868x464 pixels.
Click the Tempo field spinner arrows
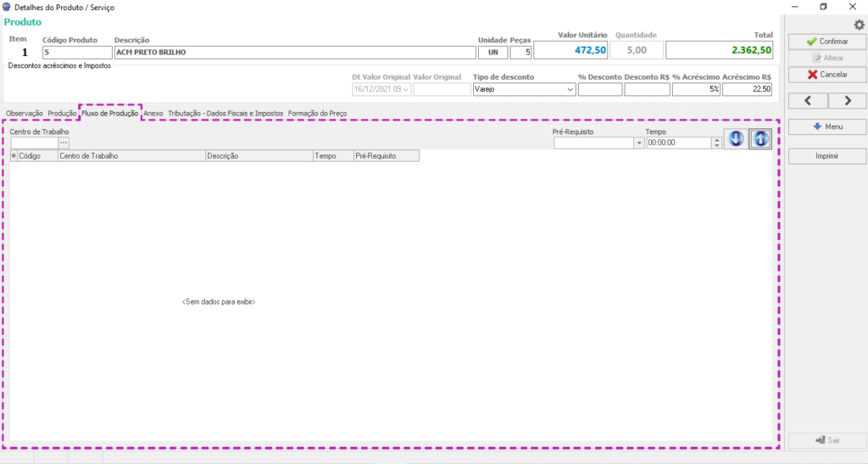pos(717,143)
